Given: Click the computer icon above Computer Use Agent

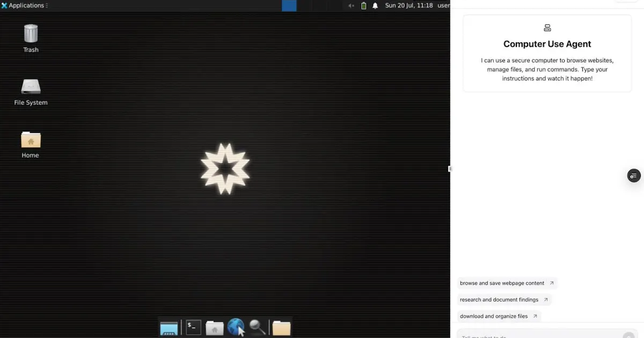Looking at the screenshot, I should pos(547,28).
